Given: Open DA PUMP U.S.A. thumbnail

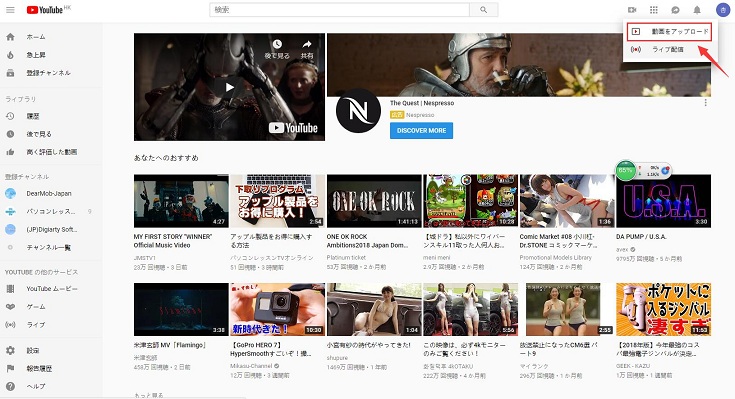Looking at the screenshot, I should (x=663, y=201).
